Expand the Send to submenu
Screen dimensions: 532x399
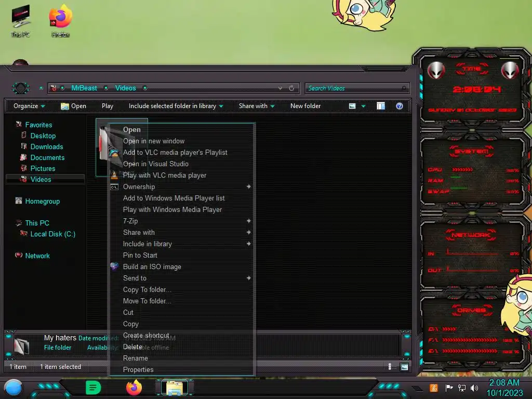coord(181,278)
